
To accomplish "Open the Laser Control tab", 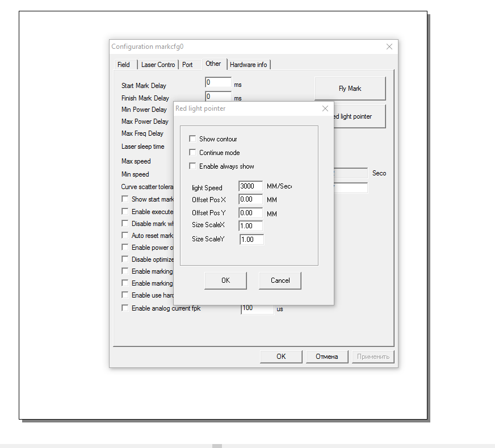I will click(x=158, y=65).
